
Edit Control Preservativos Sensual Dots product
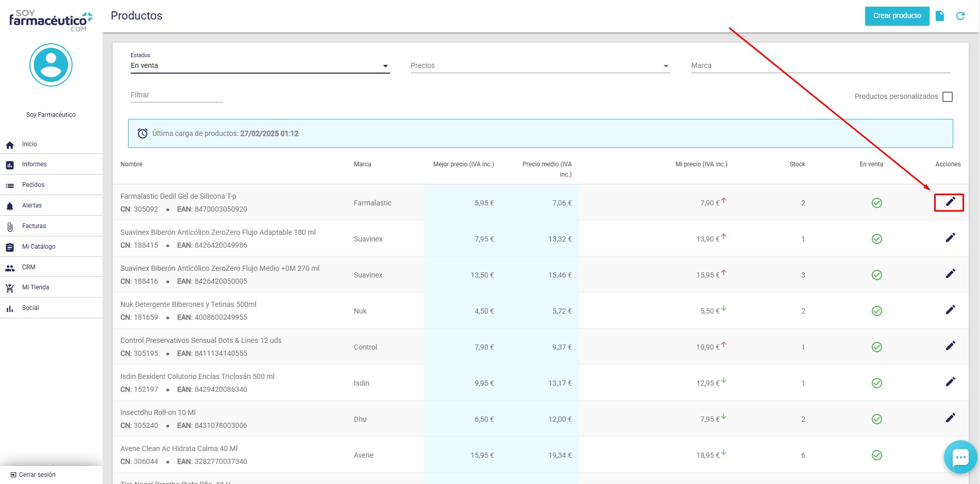pyautogui.click(x=950, y=346)
